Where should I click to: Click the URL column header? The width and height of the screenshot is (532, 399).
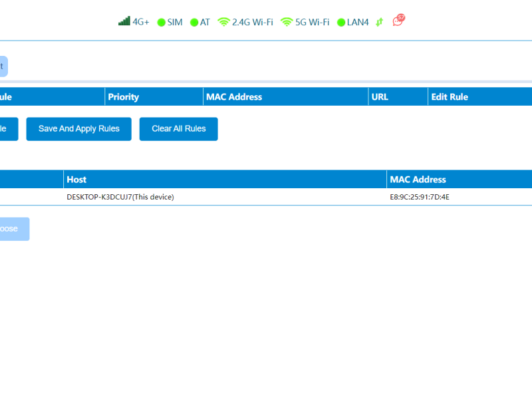point(380,97)
